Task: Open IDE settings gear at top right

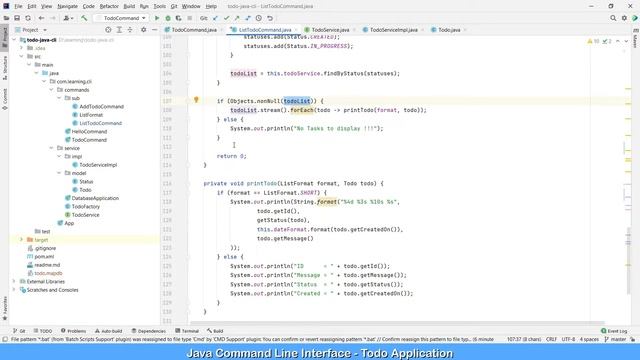Action: [x=624, y=18]
